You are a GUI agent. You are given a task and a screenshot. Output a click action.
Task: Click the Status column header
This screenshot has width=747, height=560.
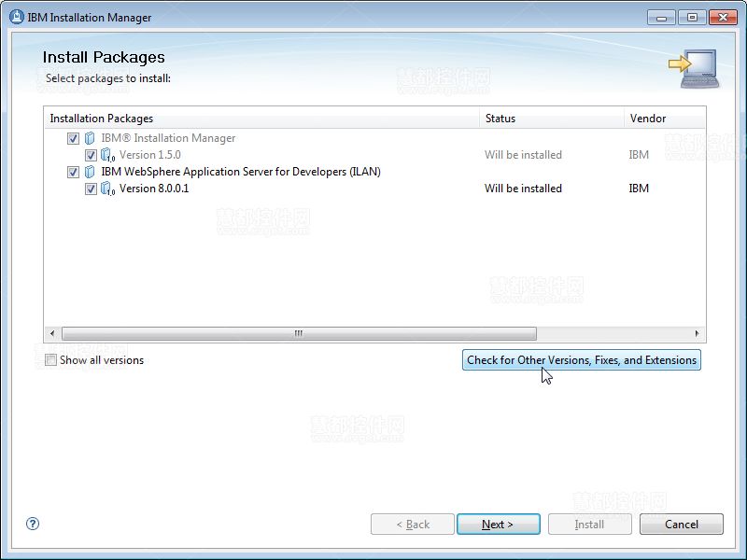tap(552, 119)
